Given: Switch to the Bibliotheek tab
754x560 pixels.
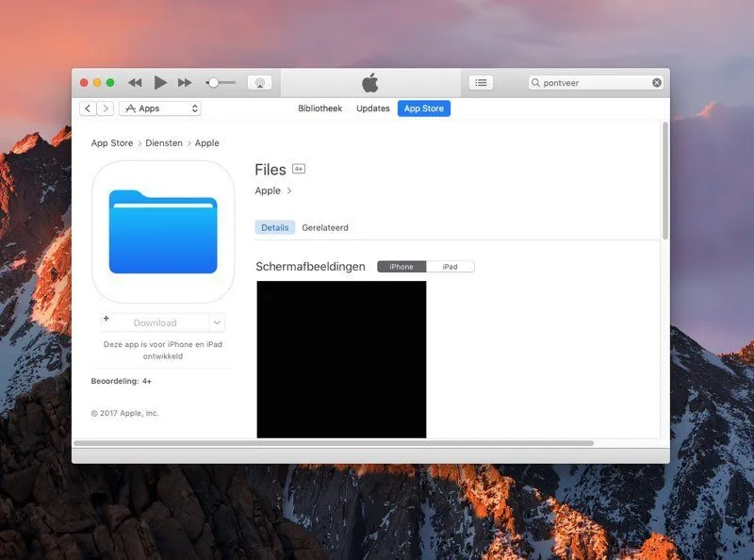Looking at the screenshot, I should coord(320,108).
